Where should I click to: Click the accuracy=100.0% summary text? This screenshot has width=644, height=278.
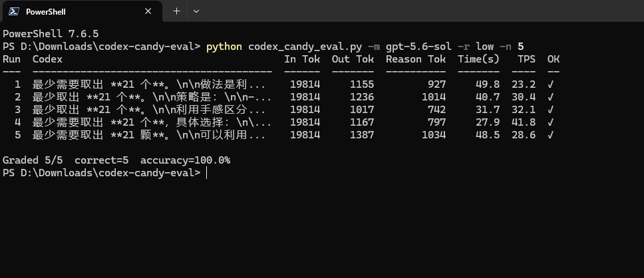coord(185,160)
